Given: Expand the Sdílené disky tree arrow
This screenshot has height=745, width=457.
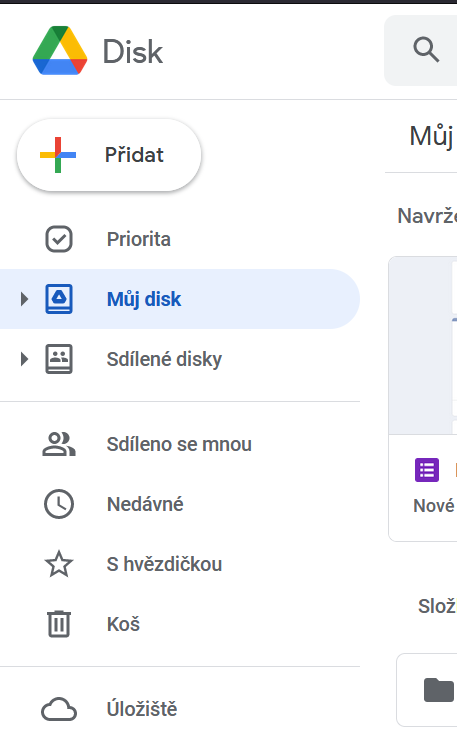Looking at the screenshot, I should coord(24,359).
